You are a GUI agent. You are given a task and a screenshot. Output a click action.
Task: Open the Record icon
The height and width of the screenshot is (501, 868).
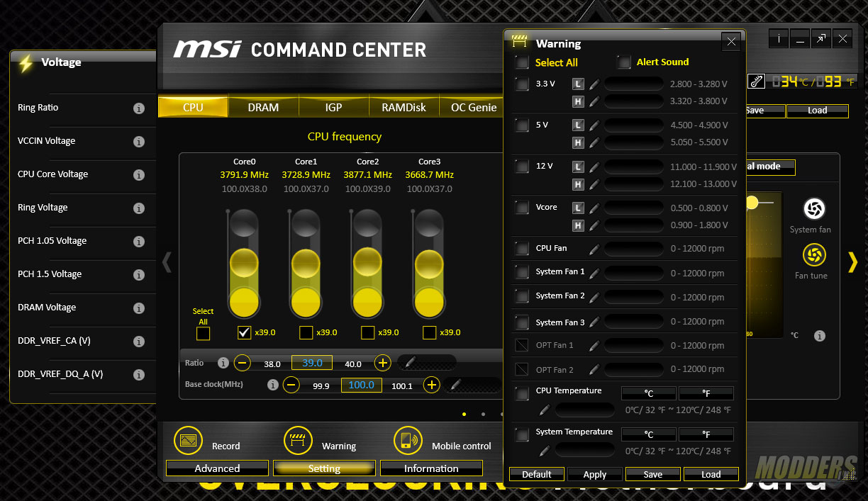click(x=188, y=441)
